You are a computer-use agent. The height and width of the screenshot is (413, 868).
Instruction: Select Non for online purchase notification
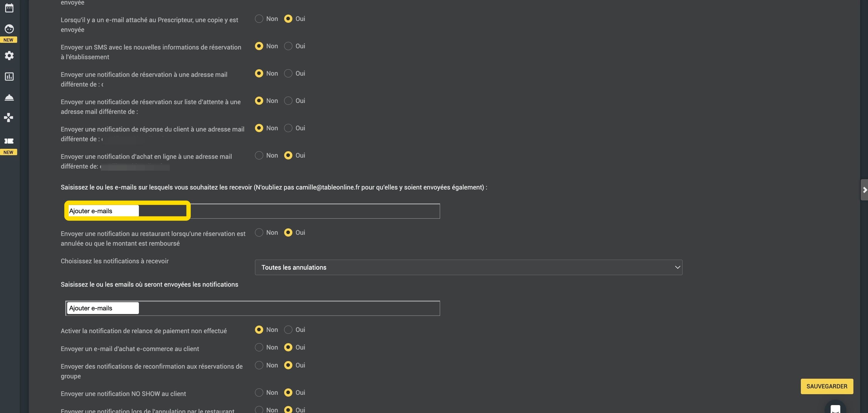[259, 155]
